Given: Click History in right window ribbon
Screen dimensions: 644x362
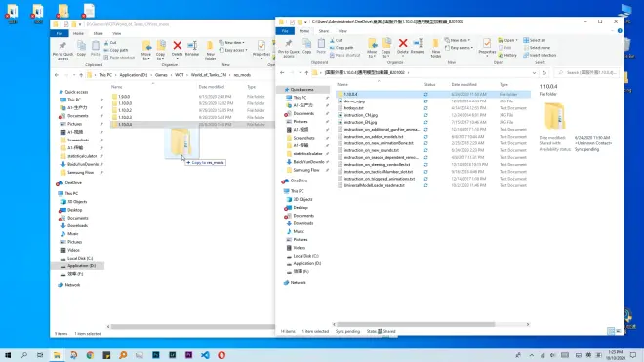Looking at the screenshot, I should (x=507, y=55).
